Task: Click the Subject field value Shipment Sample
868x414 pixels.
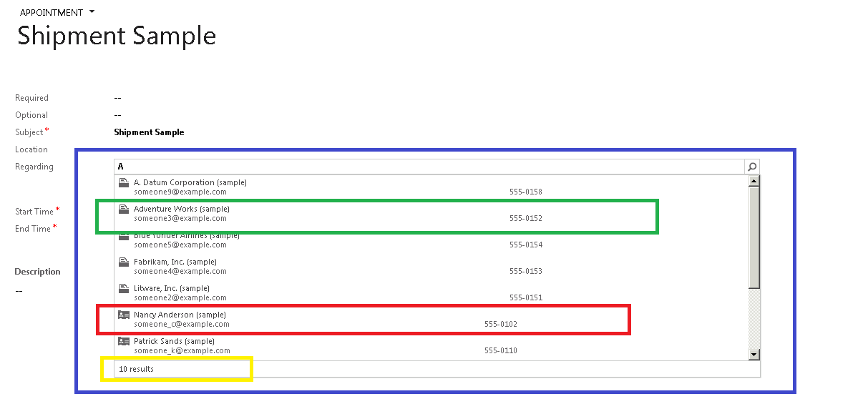Action: [149, 132]
